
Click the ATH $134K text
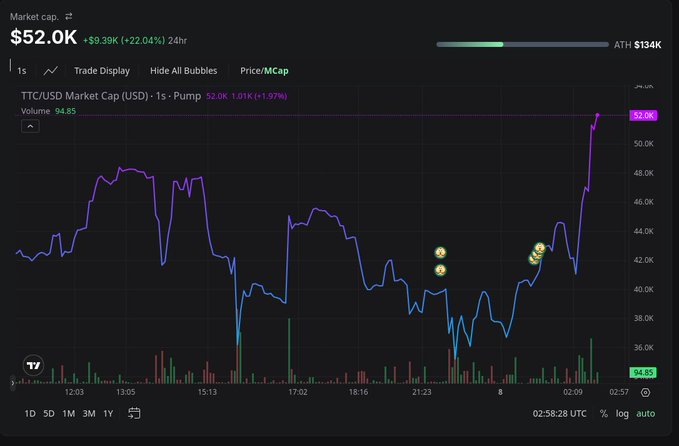click(x=637, y=45)
